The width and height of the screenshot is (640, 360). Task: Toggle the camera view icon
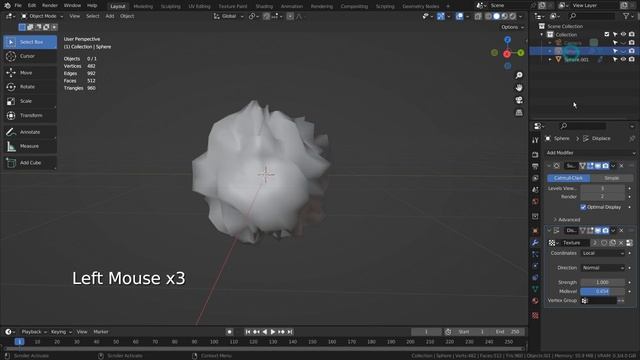tap(519, 100)
